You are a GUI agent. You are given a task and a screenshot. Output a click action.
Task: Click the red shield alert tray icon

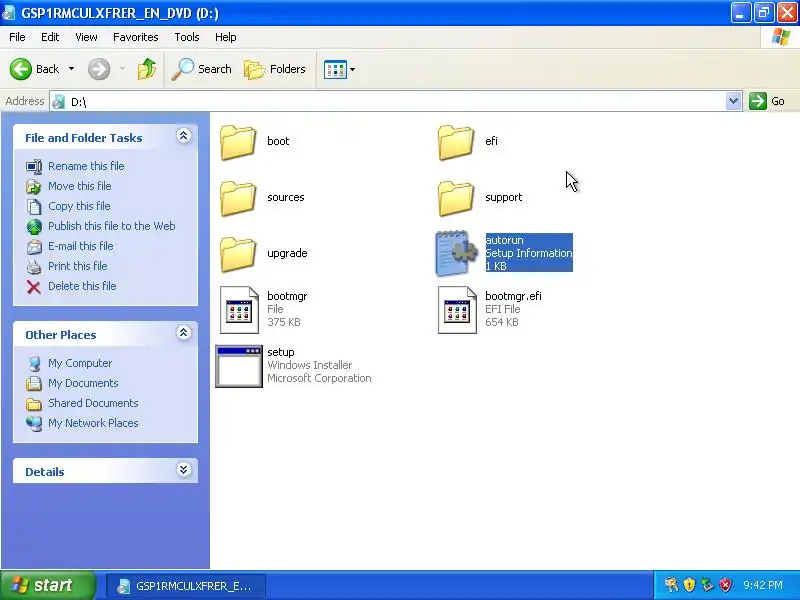point(725,585)
